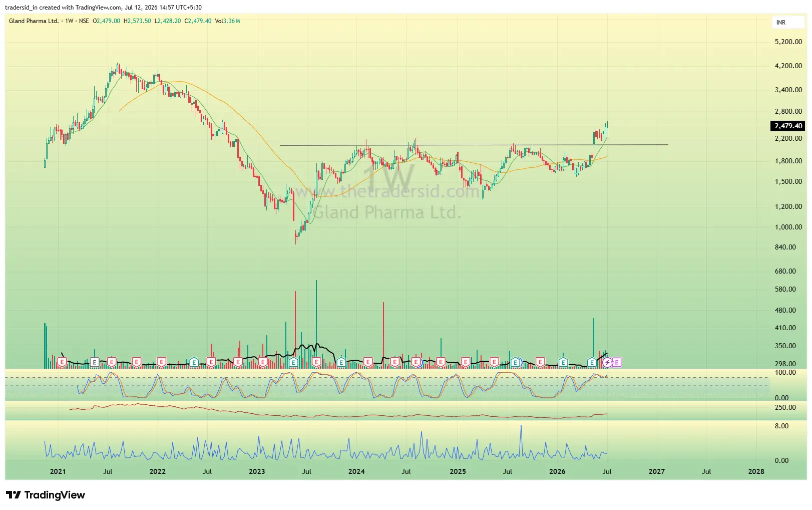Click the 350.00 price axis label
The height and width of the screenshot is (510, 812).
(785, 346)
